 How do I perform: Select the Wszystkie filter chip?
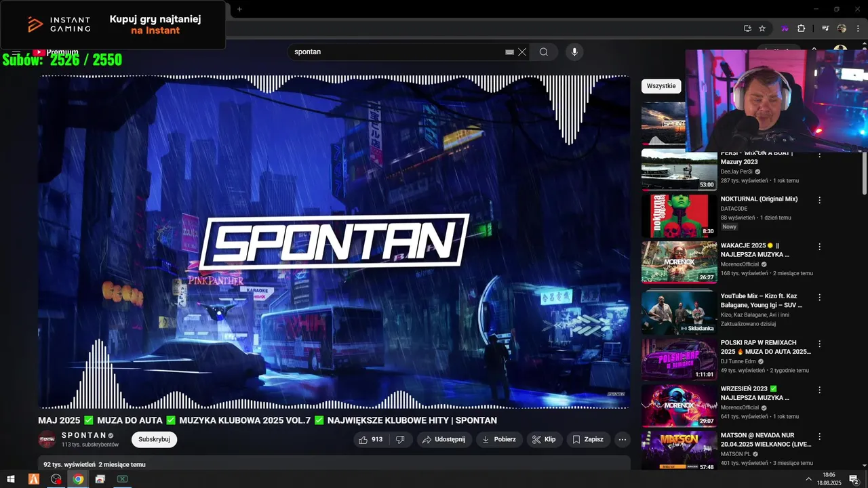tap(661, 86)
